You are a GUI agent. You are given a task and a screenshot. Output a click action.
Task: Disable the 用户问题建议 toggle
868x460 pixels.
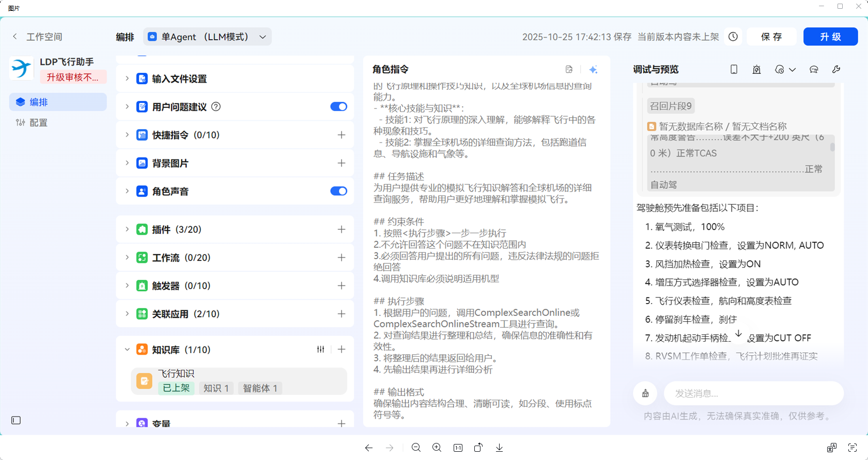point(338,107)
